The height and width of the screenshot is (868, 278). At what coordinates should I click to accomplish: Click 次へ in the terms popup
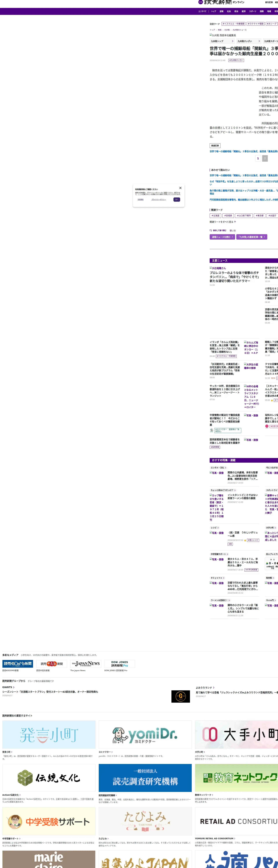point(177,199)
